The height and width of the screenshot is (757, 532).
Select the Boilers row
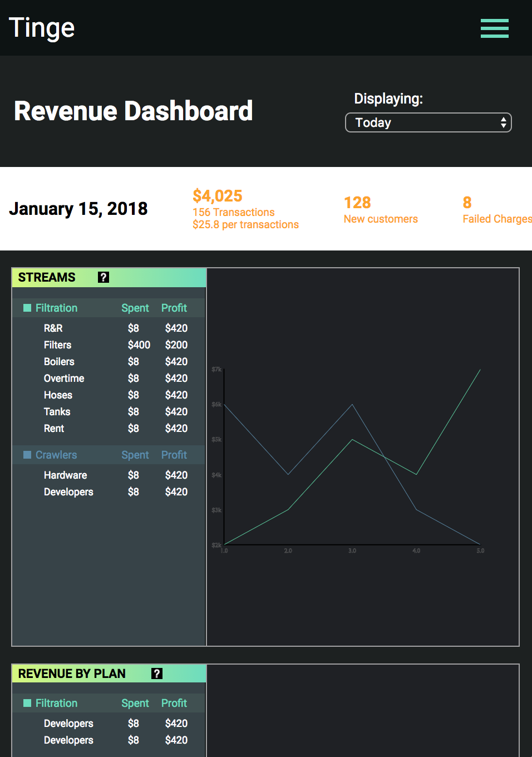109,361
